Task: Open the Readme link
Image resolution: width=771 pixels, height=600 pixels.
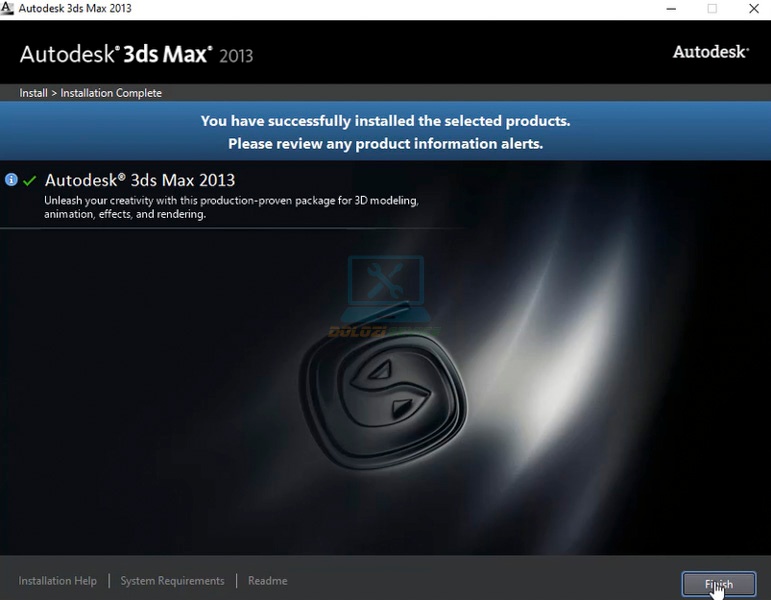Action: (267, 581)
